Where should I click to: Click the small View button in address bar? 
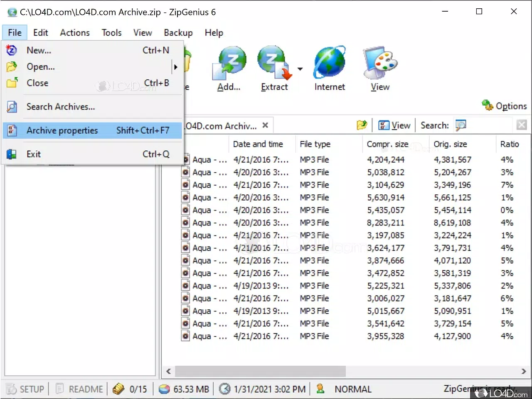[394, 125]
